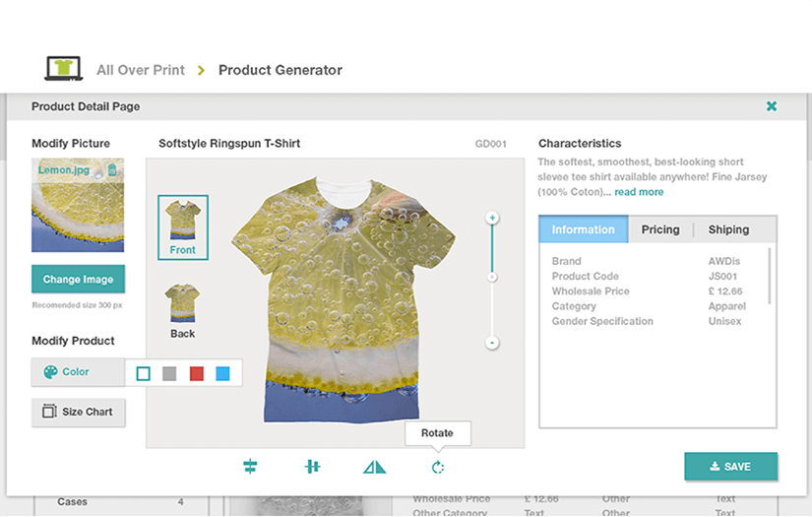This screenshot has width=812, height=517.
Task: Click the Gender Specification label
Action: pos(602,321)
